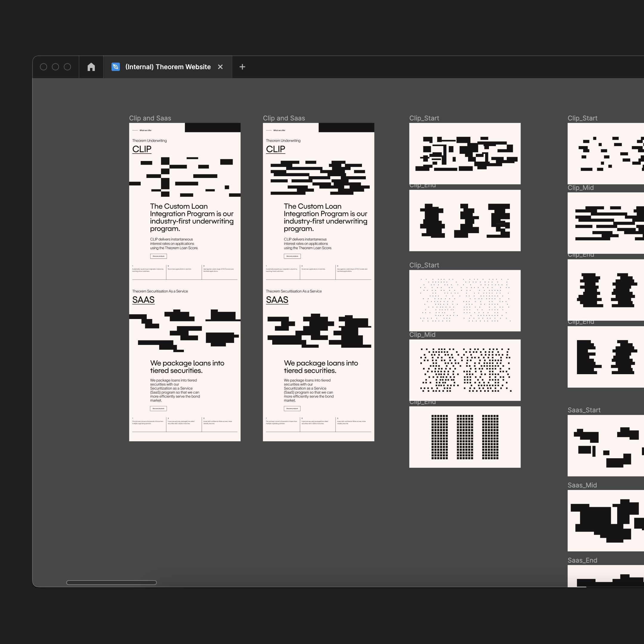Add a new tab with the plus button
The width and height of the screenshot is (644, 644).
pos(242,67)
